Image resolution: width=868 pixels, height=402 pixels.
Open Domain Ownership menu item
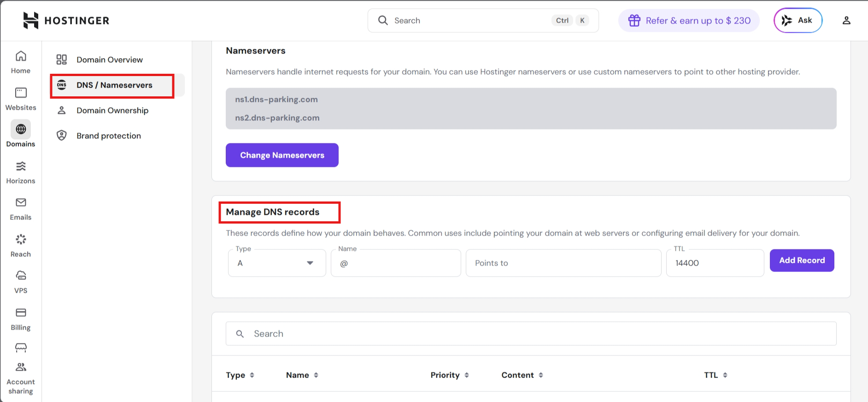(x=112, y=110)
